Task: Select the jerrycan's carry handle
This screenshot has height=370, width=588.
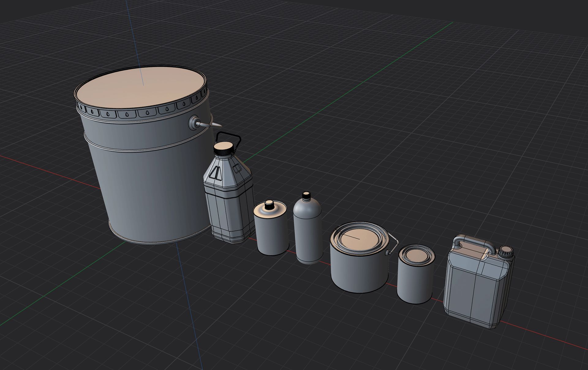Action: [x=474, y=242]
